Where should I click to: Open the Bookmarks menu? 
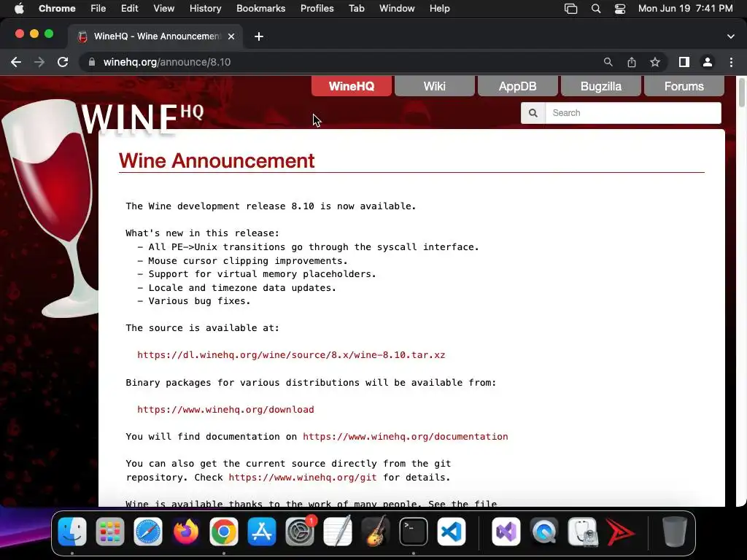click(x=260, y=9)
